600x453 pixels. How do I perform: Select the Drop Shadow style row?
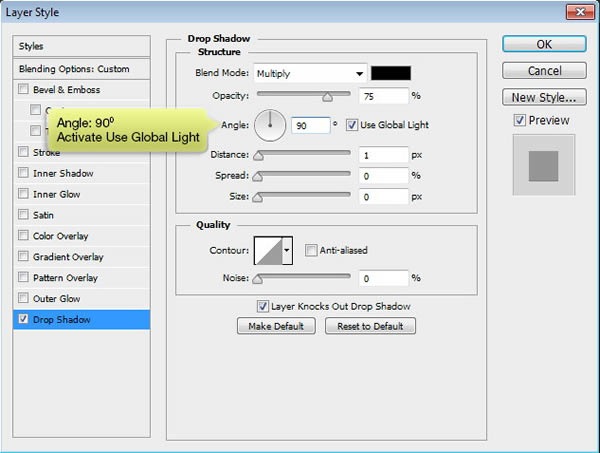(x=82, y=319)
